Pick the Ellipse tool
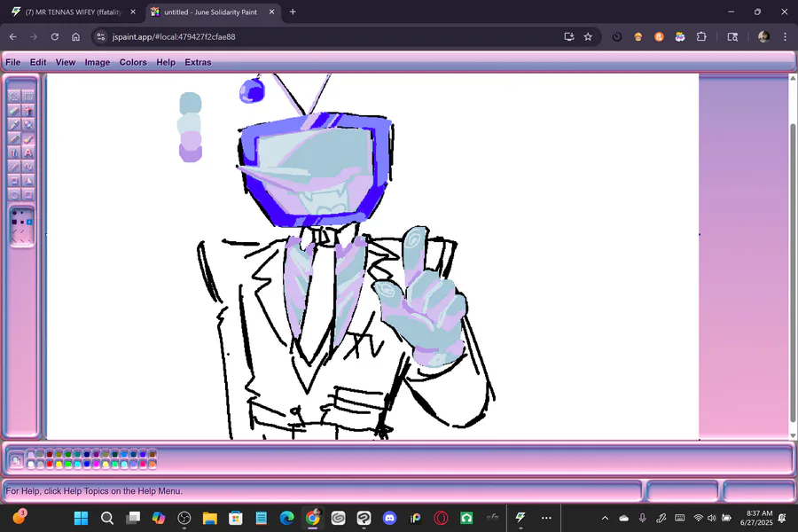The image size is (798, 532). [14, 194]
